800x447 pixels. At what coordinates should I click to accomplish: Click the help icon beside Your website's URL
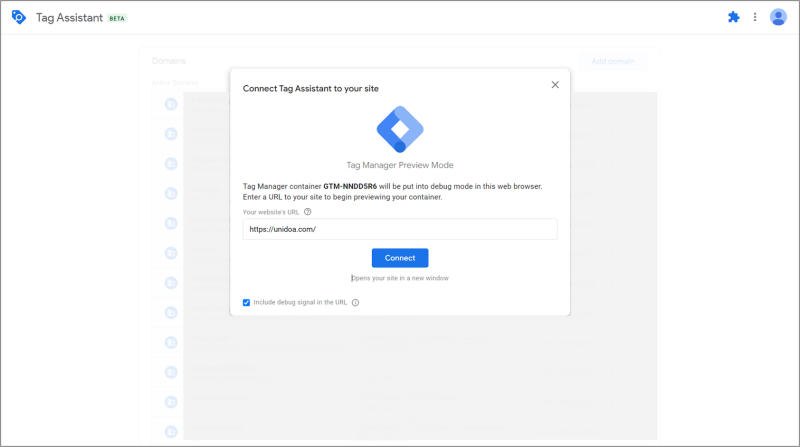[308, 212]
